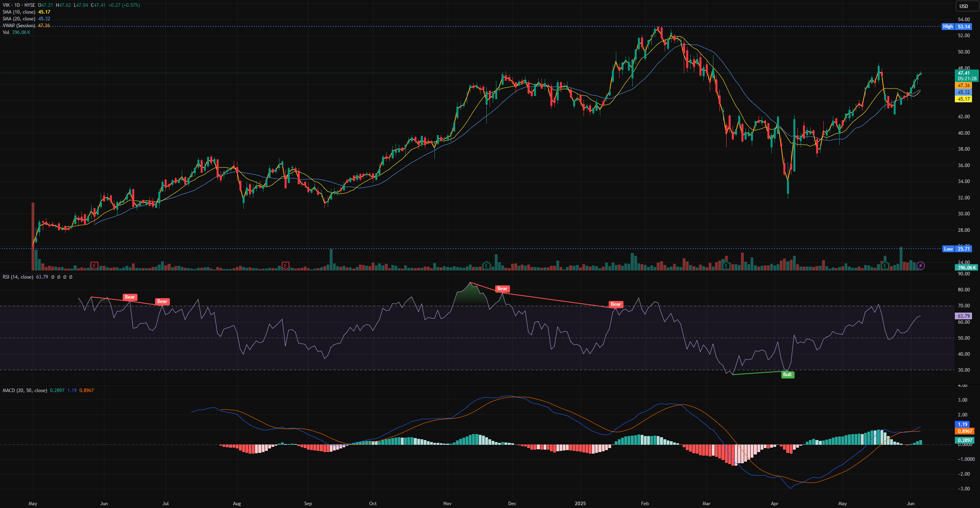Viewport: 980px width, 508px height.
Task: Select the SMA (10, close) indicator legend
Action: (19, 12)
